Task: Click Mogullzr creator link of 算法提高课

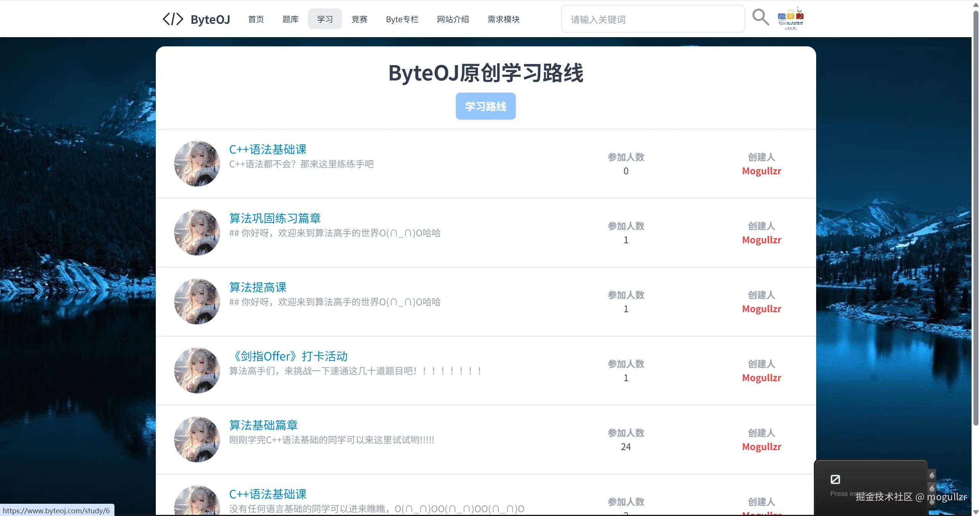Action: (761, 309)
